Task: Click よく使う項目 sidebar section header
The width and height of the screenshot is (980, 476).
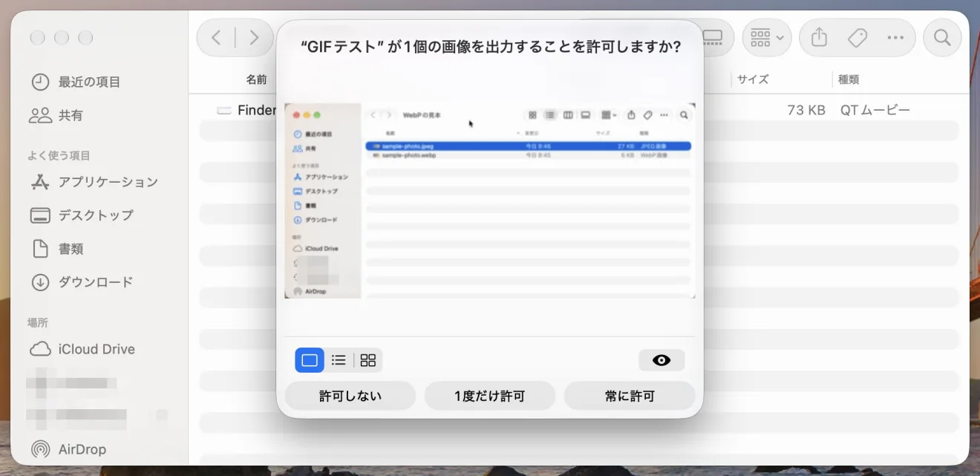Action: [x=59, y=155]
